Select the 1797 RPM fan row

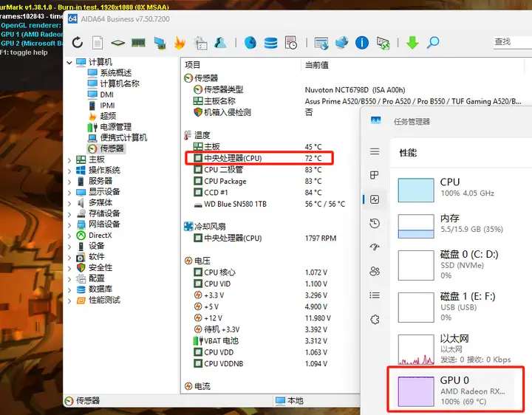point(265,238)
